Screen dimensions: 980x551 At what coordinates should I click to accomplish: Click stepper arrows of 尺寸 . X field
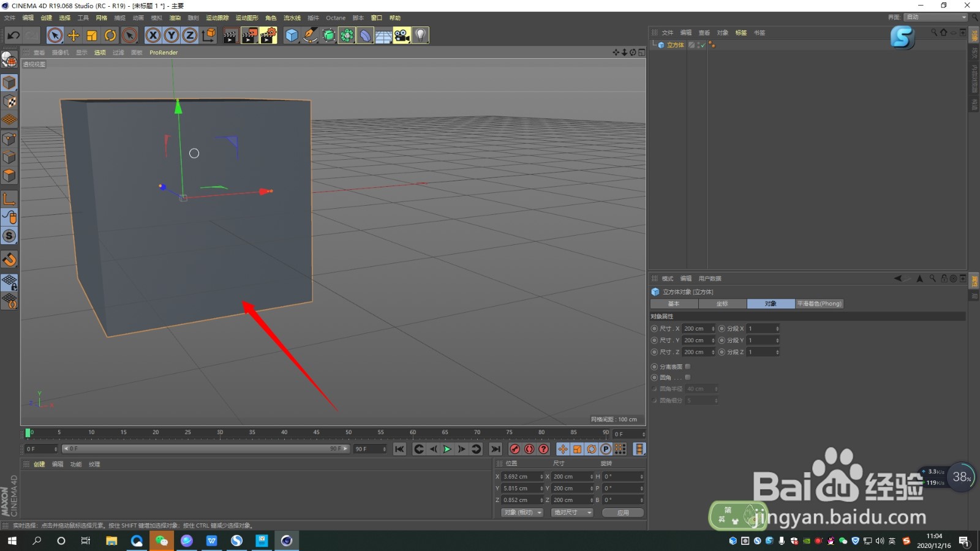point(713,329)
